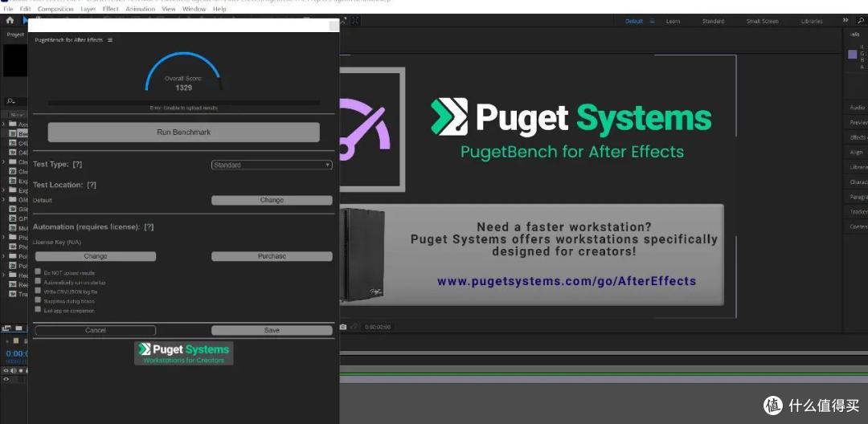
Task: Open the PugetBench panel hamburger menu
Action: coord(109,40)
